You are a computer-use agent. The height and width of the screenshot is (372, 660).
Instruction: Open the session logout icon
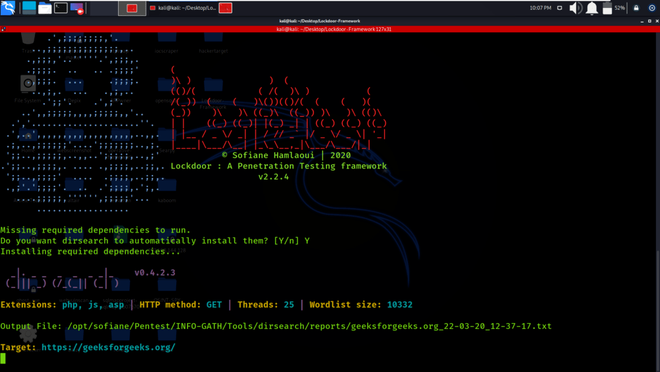coord(652,8)
